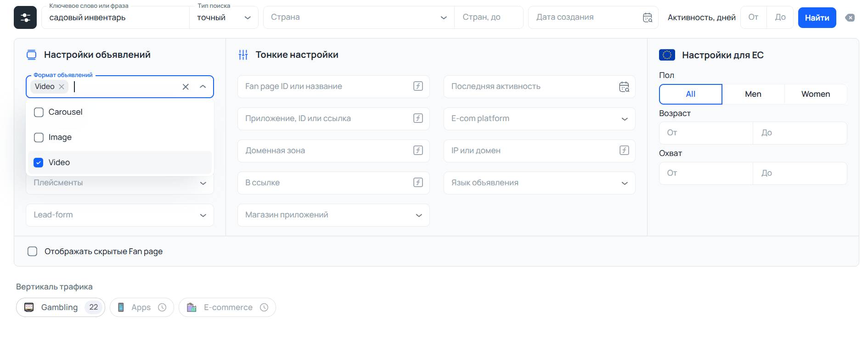
Task: Click the E-commerce shopping bag icon
Action: (192, 307)
